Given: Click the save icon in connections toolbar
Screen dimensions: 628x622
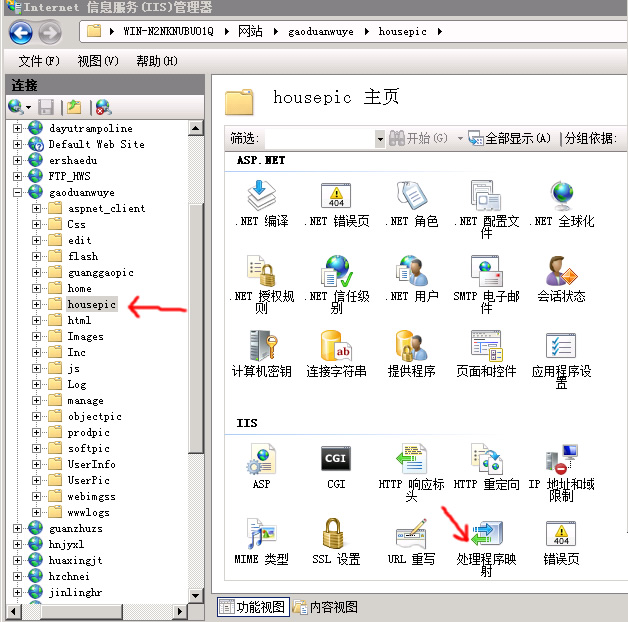Looking at the screenshot, I should [x=46, y=106].
